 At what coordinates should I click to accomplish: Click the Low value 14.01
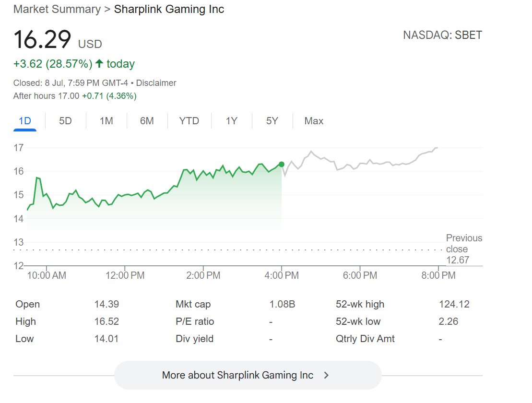[106, 339]
